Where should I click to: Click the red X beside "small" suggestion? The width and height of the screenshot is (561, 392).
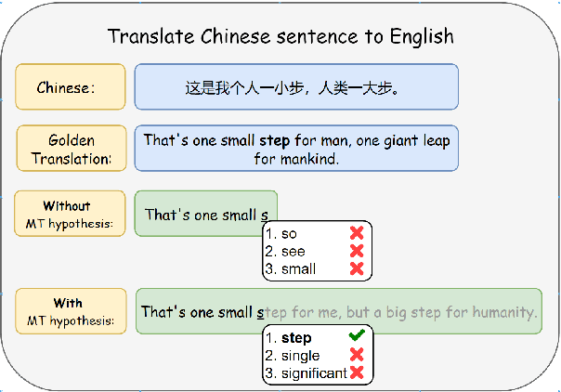pos(356,269)
